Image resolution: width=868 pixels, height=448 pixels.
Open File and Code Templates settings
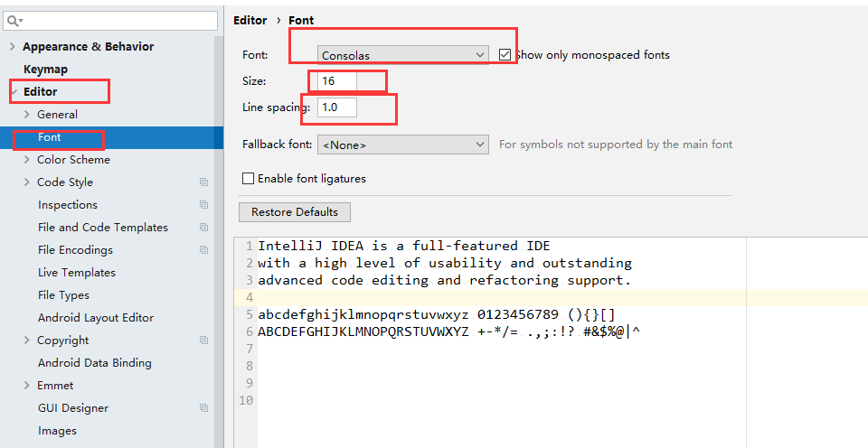tap(103, 228)
